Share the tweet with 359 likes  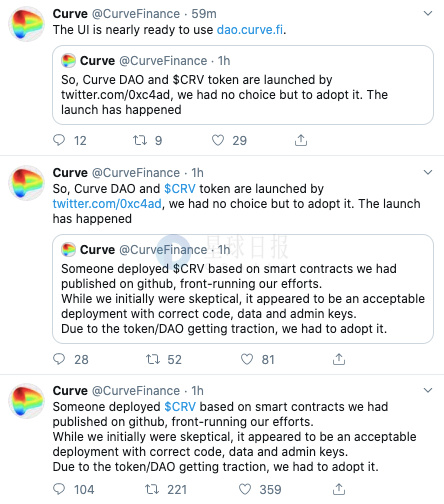click(x=339, y=489)
